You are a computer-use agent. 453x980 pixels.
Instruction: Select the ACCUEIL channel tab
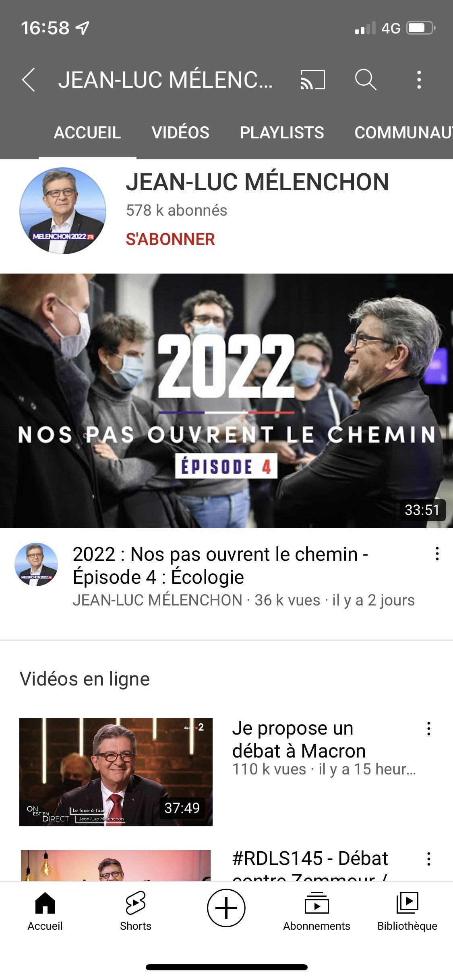(x=87, y=133)
